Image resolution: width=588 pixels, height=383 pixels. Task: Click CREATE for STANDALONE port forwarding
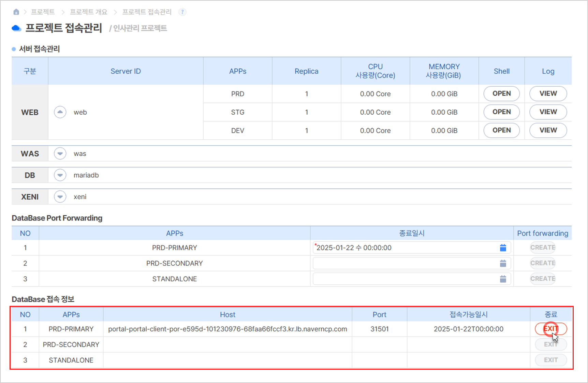(x=543, y=279)
